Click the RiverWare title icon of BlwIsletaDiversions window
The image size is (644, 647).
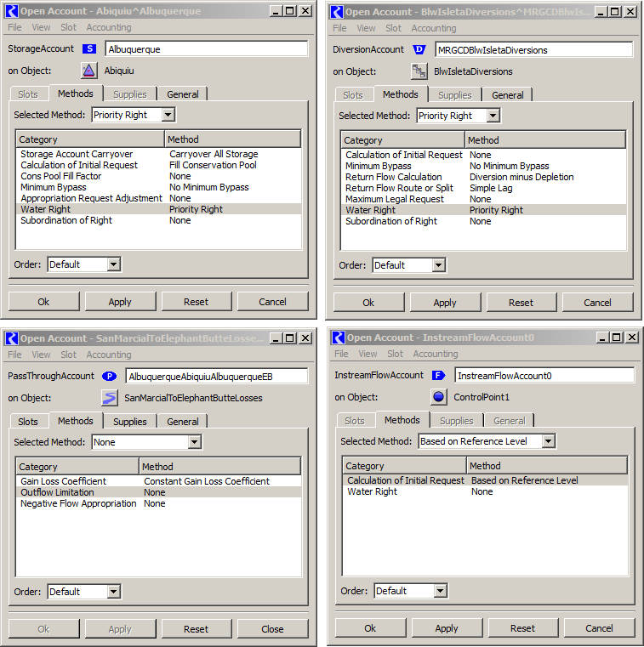(x=336, y=12)
